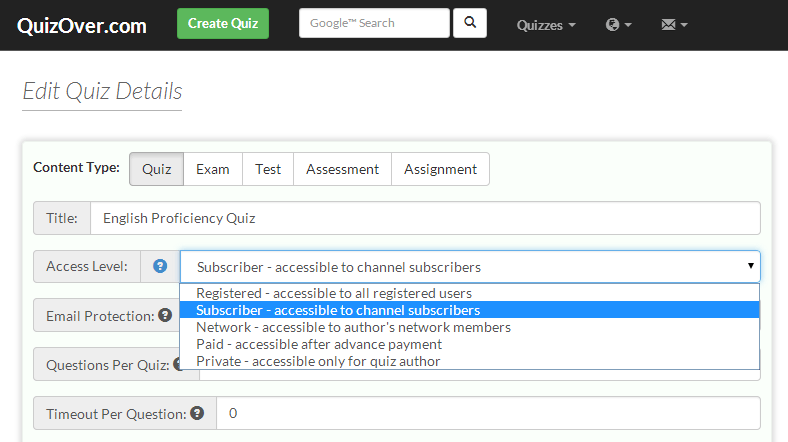The image size is (788, 442).
Task: Click Timeout Per Question help icon
Action: (x=197, y=413)
